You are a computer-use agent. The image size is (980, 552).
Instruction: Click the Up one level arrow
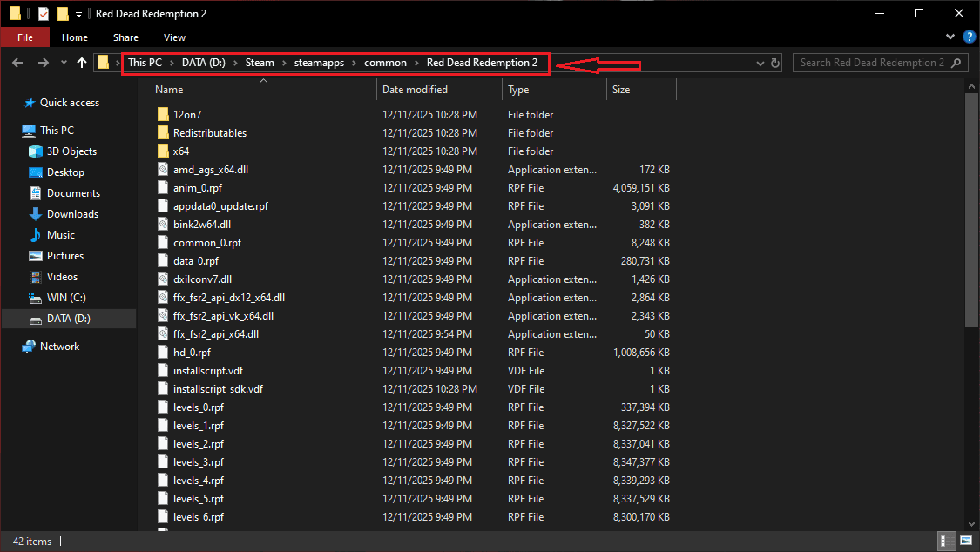point(82,63)
